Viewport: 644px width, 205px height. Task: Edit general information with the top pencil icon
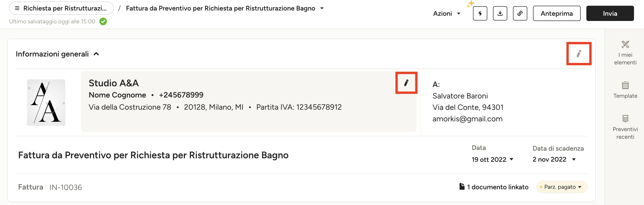click(579, 54)
